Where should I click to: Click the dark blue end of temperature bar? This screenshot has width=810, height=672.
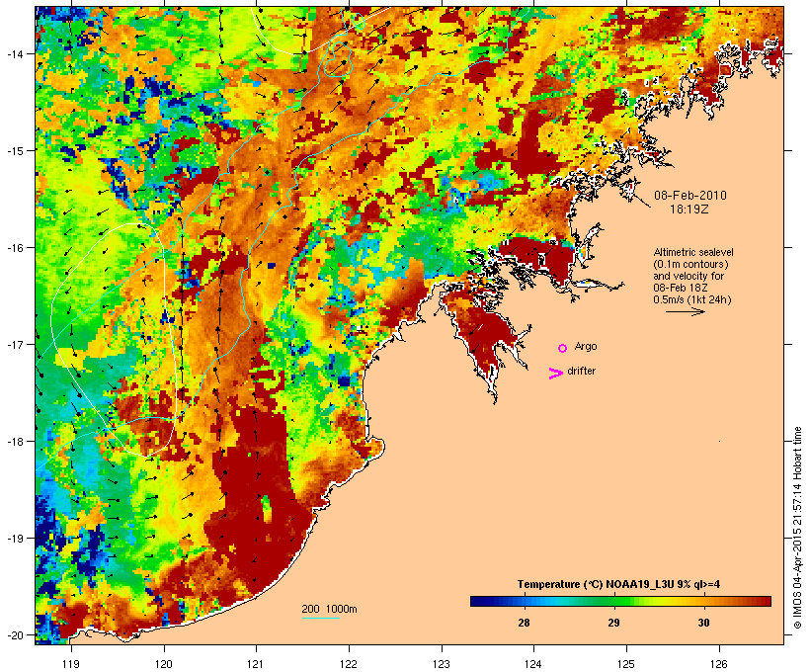(478, 601)
